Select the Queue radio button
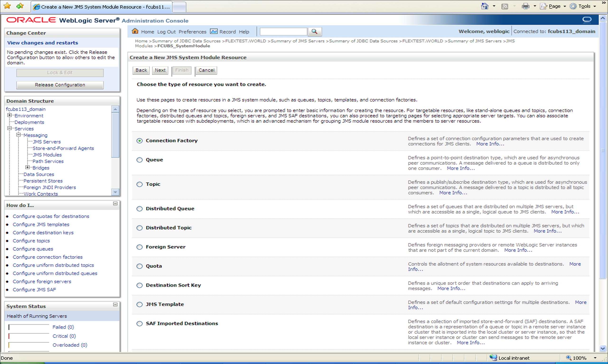608x364 pixels. pyautogui.click(x=140, y=160)
